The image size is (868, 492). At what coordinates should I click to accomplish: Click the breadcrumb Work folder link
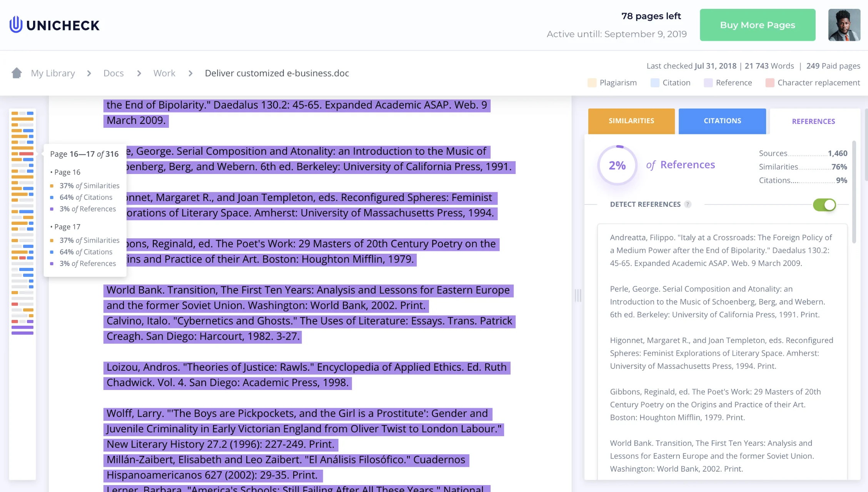tap(164, 72)
